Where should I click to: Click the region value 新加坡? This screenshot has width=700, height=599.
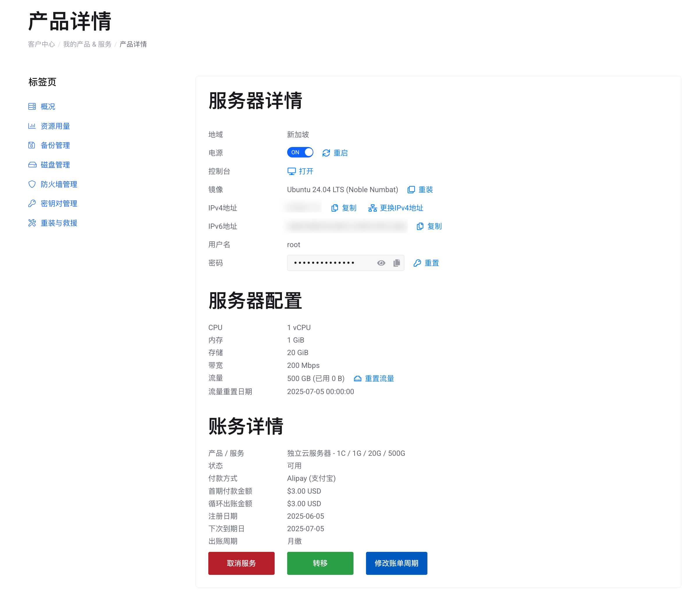tap(298, 134)
